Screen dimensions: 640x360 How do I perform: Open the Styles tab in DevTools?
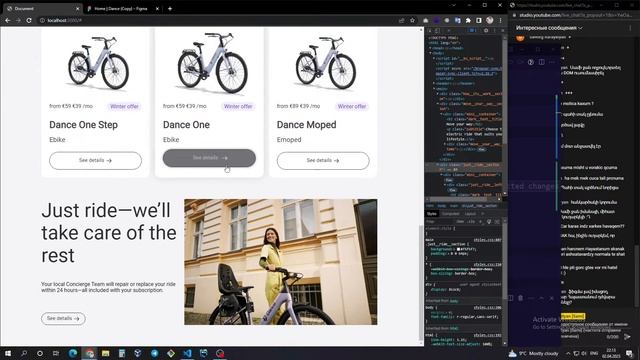[x=432, y=214]
